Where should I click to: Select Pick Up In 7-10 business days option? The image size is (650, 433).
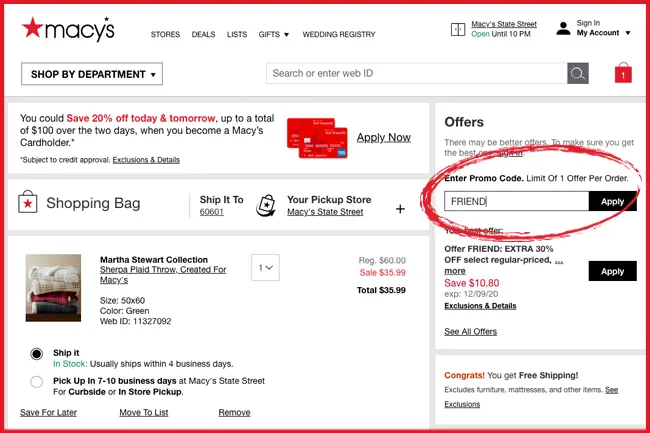[x=37, y=381]
